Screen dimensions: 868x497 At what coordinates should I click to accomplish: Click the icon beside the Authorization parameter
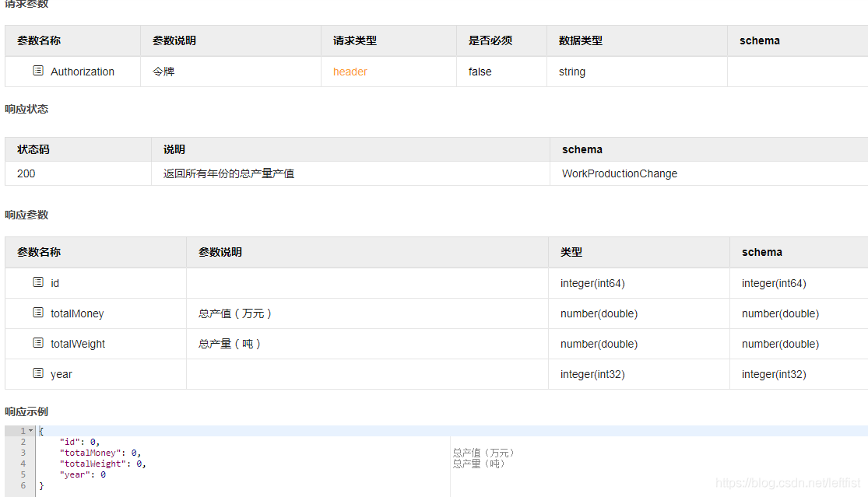click(38, 71)
